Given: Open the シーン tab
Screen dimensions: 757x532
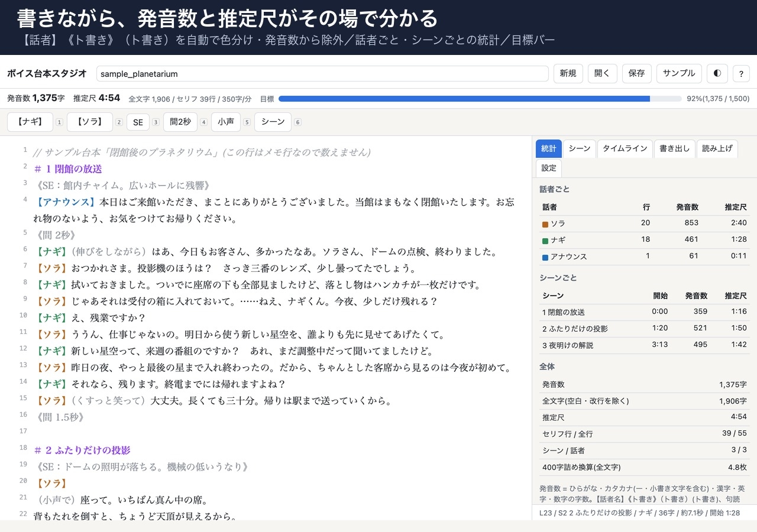Looking at the screenshot, I should click(x=579, y=149).
